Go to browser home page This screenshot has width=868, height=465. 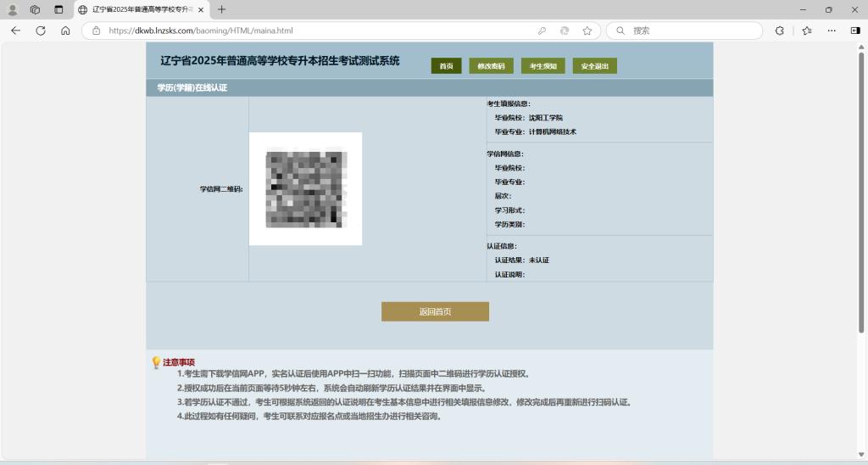tap(65, 31)
